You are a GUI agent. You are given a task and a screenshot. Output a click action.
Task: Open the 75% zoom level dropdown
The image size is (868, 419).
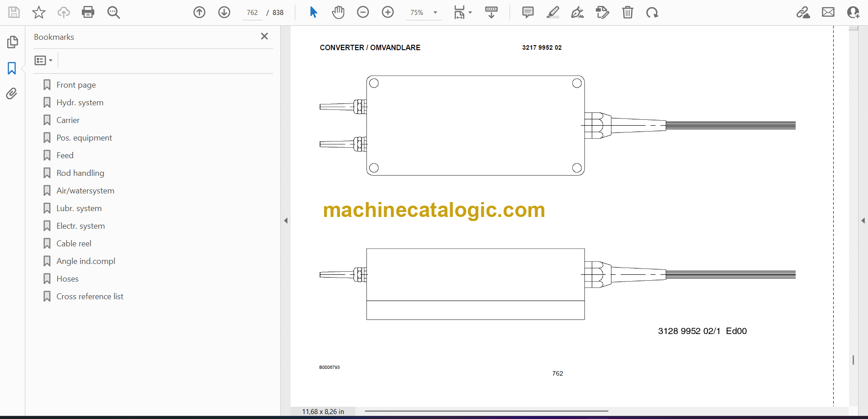click(435, 13)
